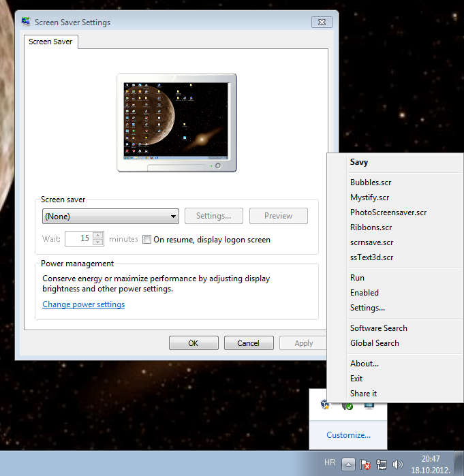Check 'On resume, display logon screen' box

147,239
